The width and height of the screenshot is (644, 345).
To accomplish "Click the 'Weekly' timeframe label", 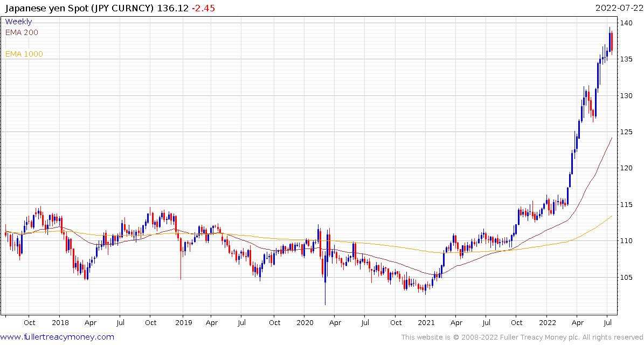I will click(18, 22).
